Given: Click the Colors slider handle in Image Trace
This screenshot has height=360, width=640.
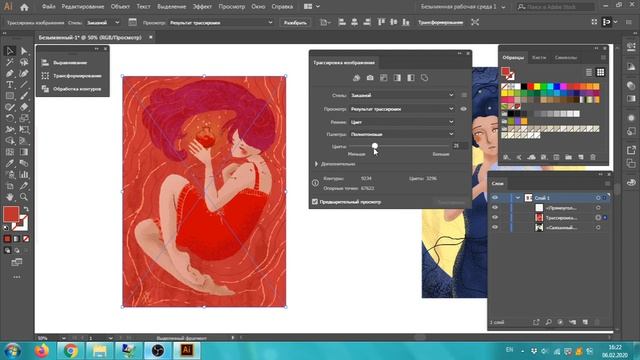Looking at the screenshot, I should pos(375,146).
